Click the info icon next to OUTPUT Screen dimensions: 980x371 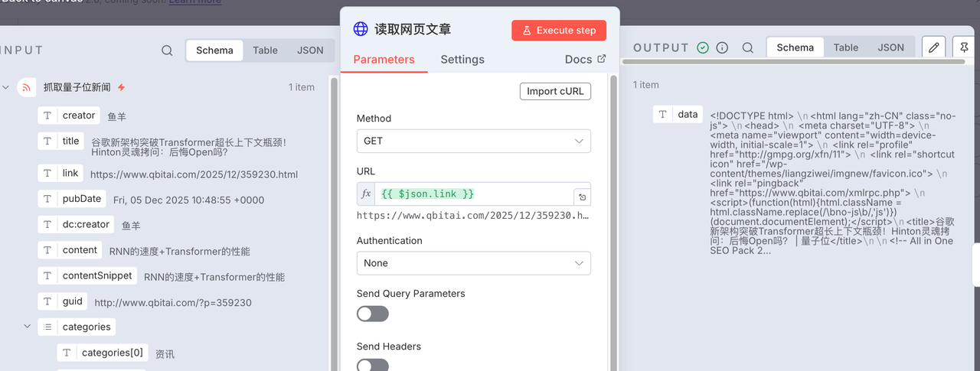[722, 47]
